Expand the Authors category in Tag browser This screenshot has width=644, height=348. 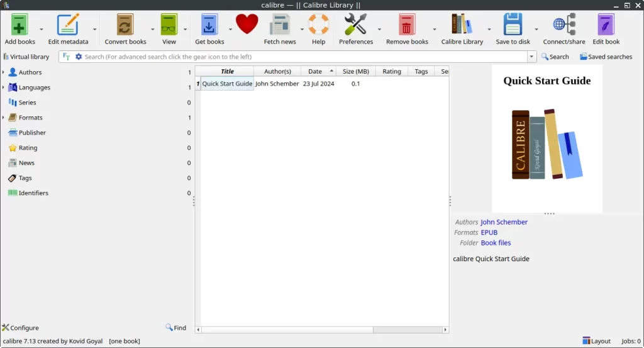[x=4, y=72]
